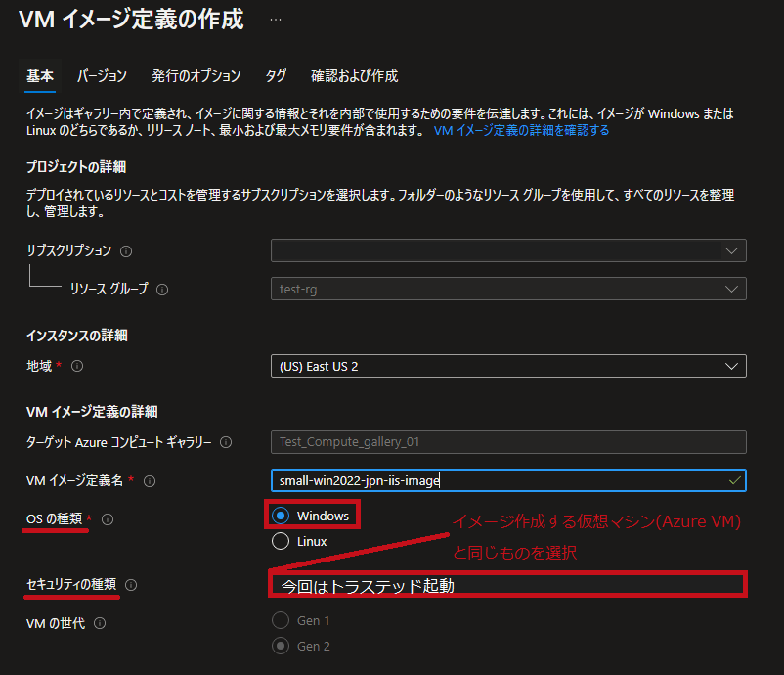Show info tooltip for VM の世代

(x=100, y=623)
